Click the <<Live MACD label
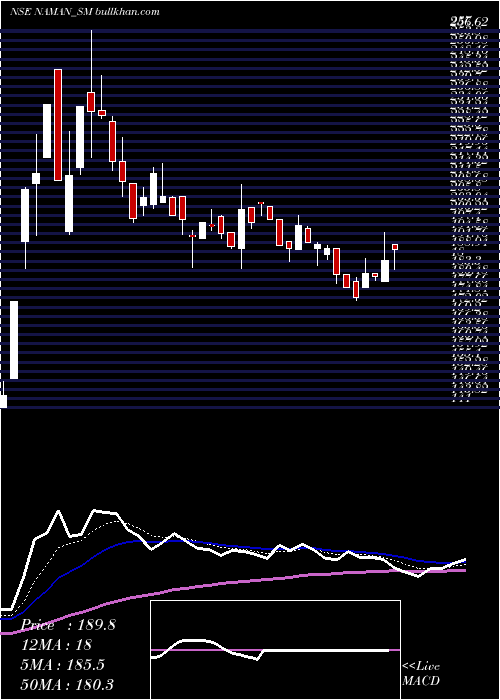This screenshot has height=700, width=500. [421, 674]
